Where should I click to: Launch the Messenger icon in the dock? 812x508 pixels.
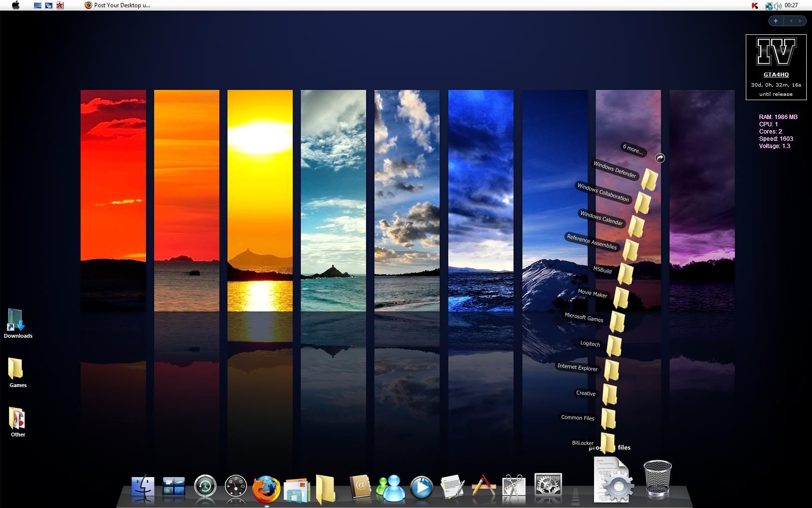(x=390, y=488)
